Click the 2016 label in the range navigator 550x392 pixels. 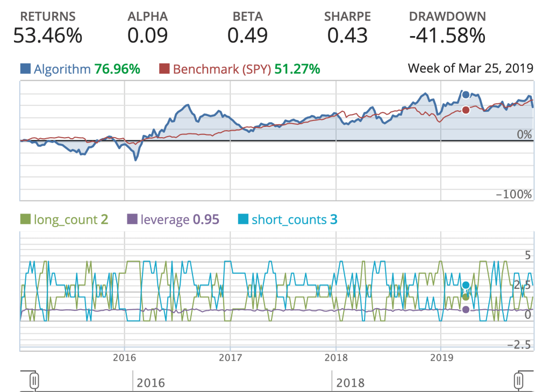pyautogui.click(x=151, y=383)
